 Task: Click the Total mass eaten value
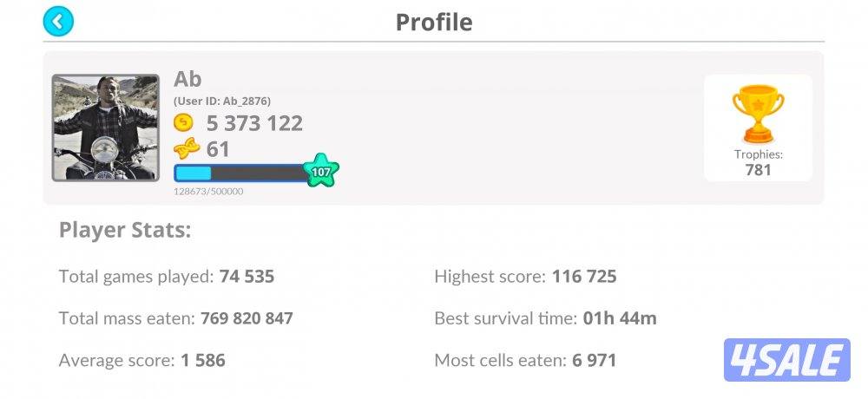(247, 318)
